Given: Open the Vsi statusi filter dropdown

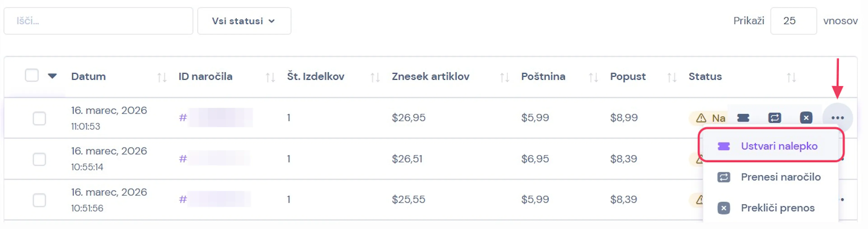Looking at the screenshot, I should (x=244, y=21).
